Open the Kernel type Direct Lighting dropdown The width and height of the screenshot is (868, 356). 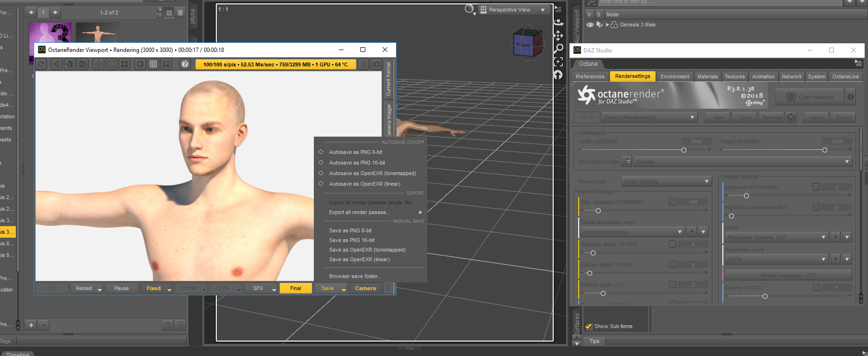tap(666, 181)
